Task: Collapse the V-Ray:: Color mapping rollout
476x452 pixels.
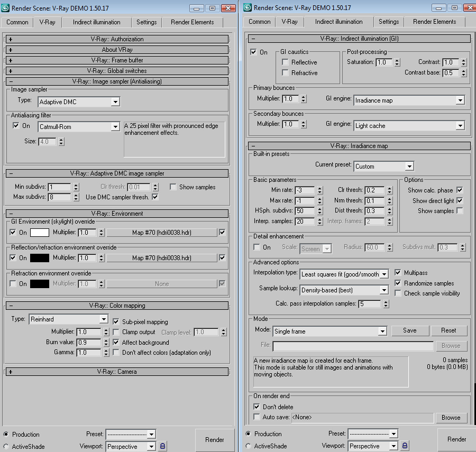Action: pos(117,306)
